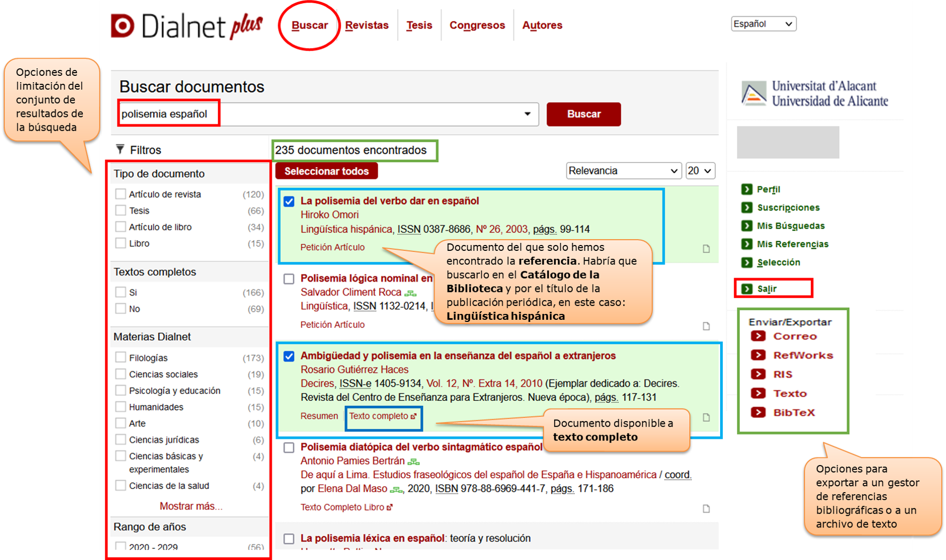Click the green arrow icon beside Perfil
The height and width of the screenshot is (560, 946).
746,189
